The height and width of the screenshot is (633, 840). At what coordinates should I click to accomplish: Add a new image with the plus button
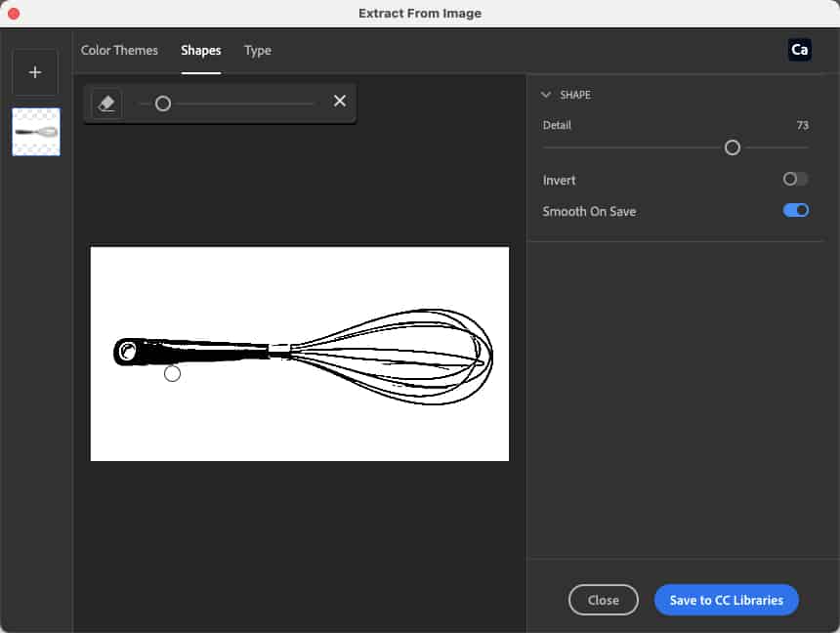point(35,72)
